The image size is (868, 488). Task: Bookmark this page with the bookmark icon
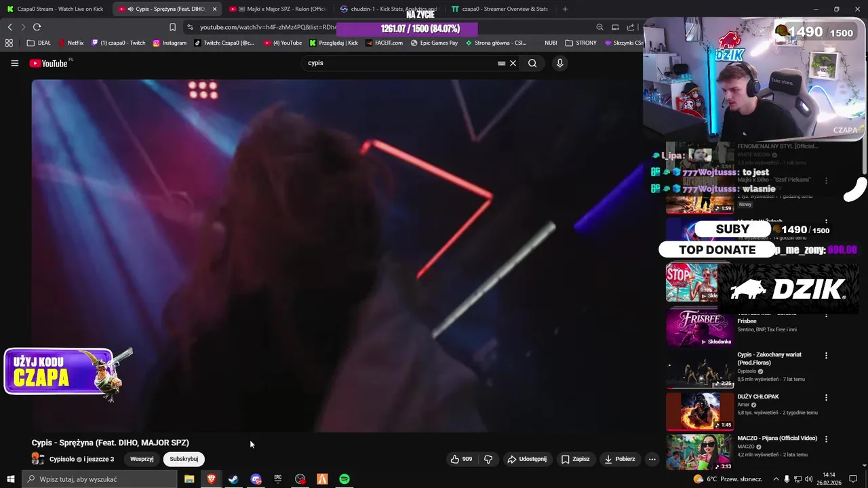172,27
